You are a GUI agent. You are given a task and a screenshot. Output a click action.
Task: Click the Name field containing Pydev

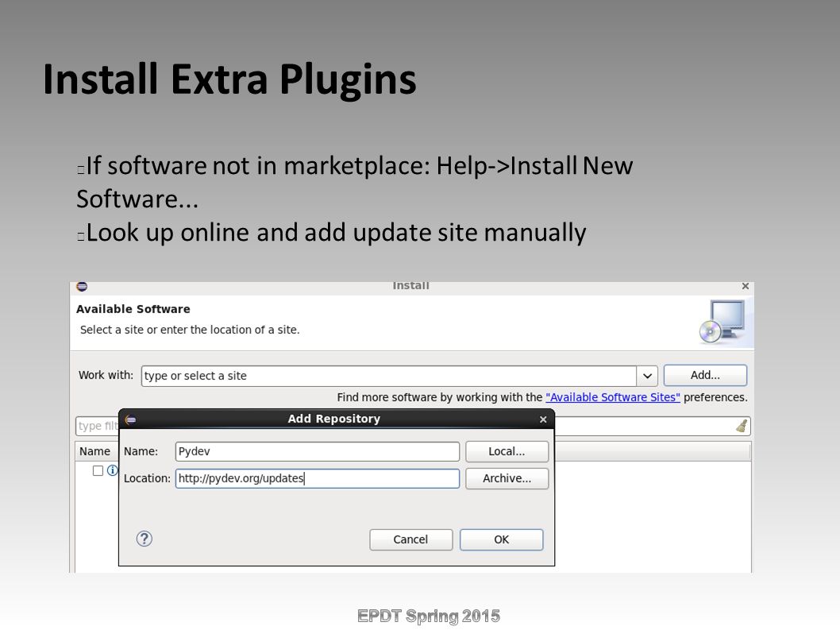tap(317, 451)
